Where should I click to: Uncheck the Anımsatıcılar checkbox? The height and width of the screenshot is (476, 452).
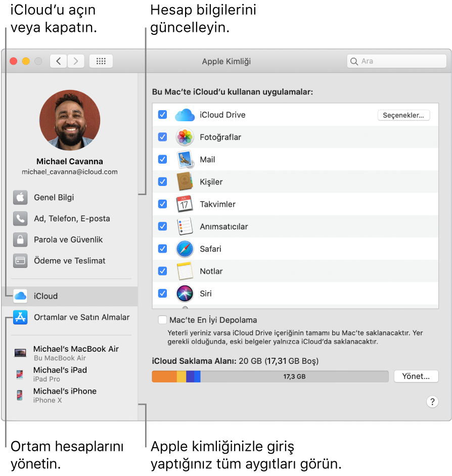tap(162, 226)
